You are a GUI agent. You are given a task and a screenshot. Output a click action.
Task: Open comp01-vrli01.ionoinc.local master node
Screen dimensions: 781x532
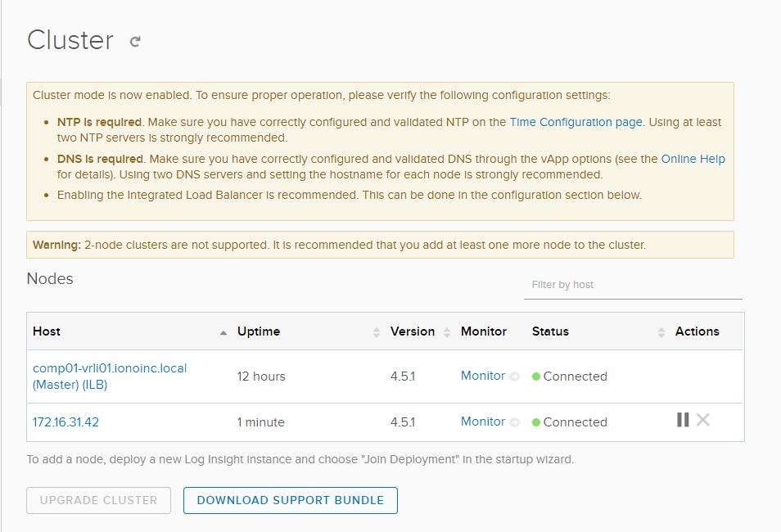pyautogui.click(x=110, y=368)
